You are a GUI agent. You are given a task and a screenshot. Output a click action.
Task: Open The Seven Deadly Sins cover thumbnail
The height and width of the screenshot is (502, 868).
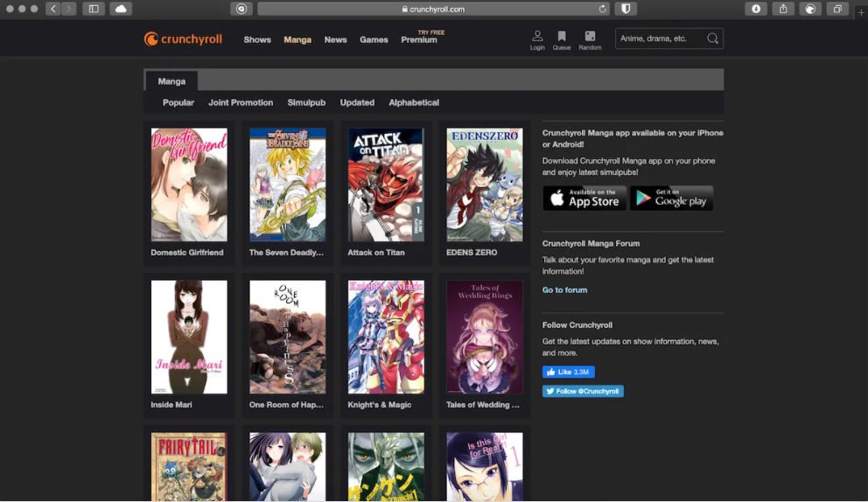tap(287, 185)
